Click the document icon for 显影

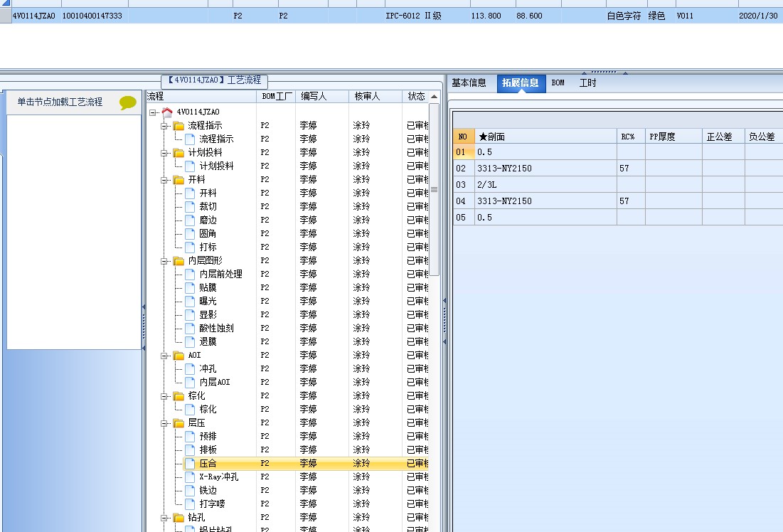(x=190, y=314)
